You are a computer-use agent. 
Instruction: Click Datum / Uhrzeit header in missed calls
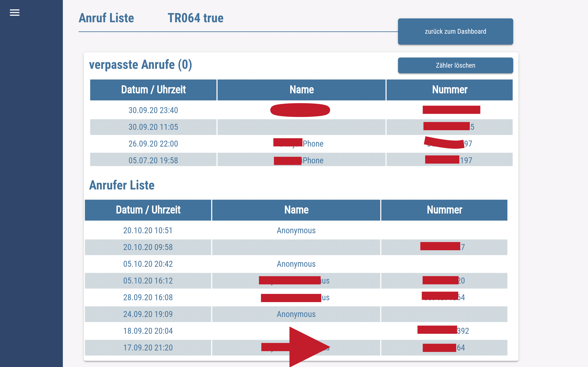click(153, 90)
